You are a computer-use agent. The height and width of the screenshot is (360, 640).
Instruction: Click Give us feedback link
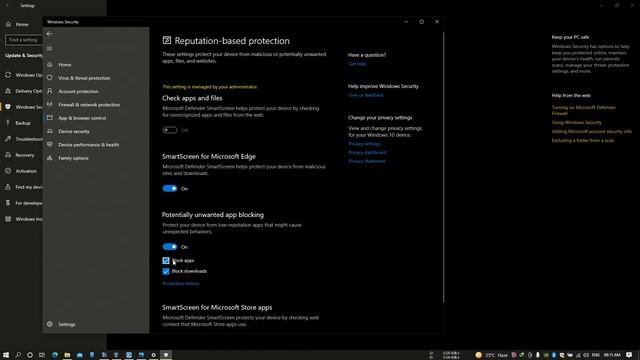click(x=366, y=95)
